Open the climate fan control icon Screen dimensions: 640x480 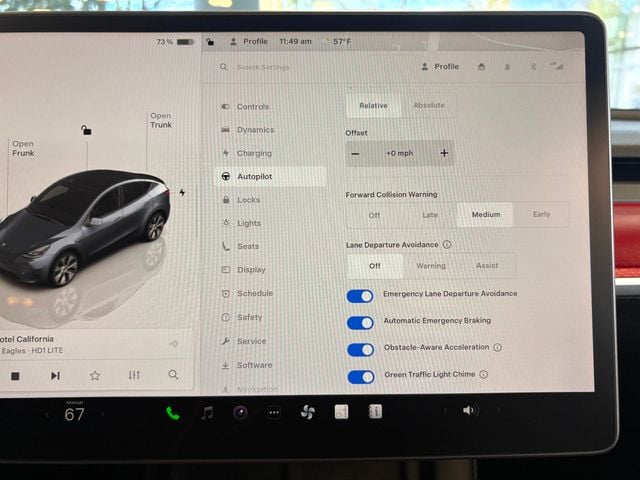307,412
